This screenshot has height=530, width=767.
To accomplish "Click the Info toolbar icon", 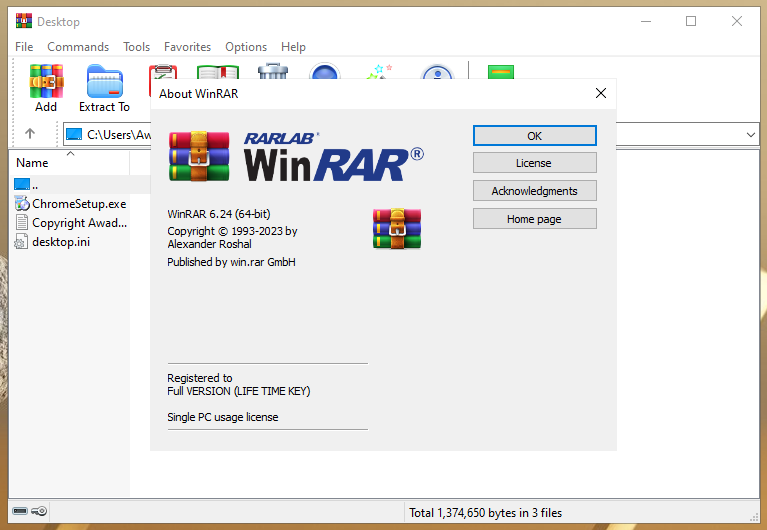I will coord(437,71).
